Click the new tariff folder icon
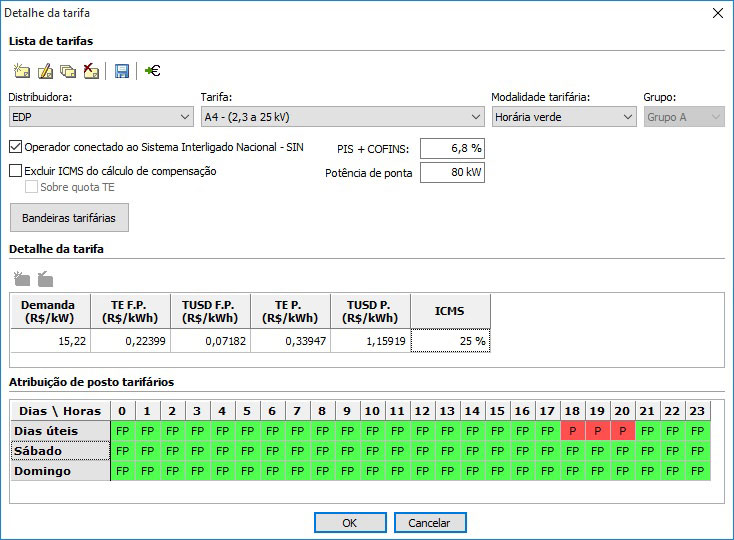 (x=22, y=71)
